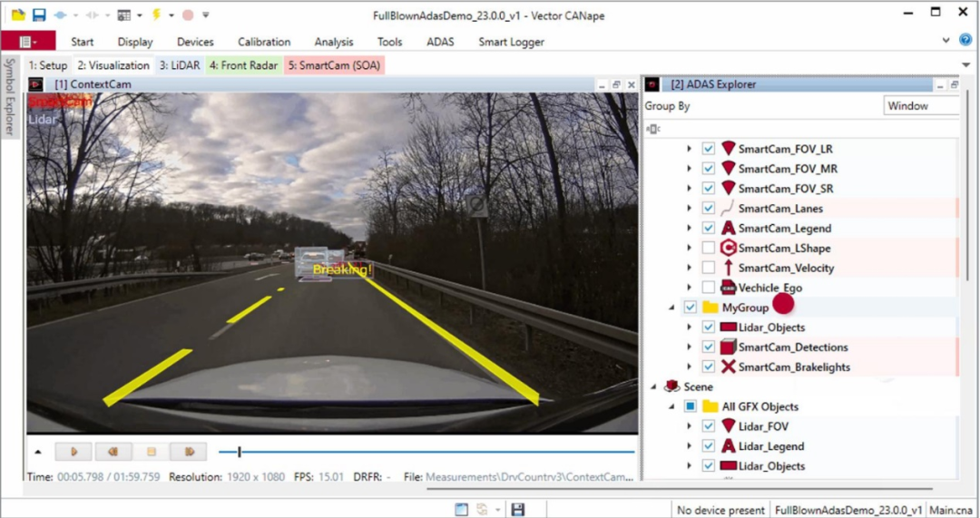
Task: Click the status bar window layout icon
Action: [461, 510]
